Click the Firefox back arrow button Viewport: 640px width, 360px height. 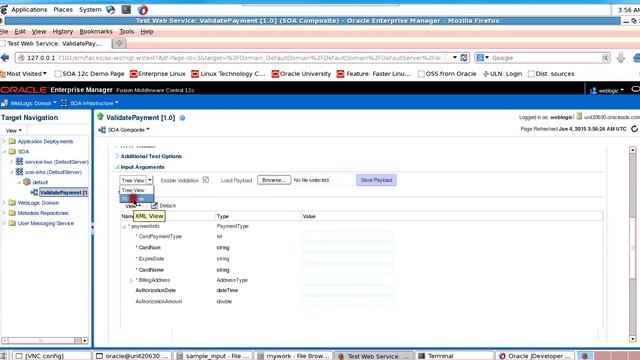[5, 58]
